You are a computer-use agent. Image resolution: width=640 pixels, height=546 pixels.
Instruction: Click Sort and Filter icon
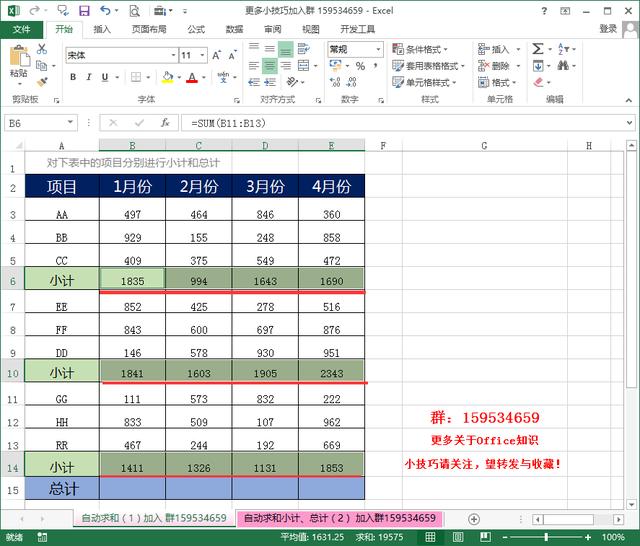coord(562,49)
